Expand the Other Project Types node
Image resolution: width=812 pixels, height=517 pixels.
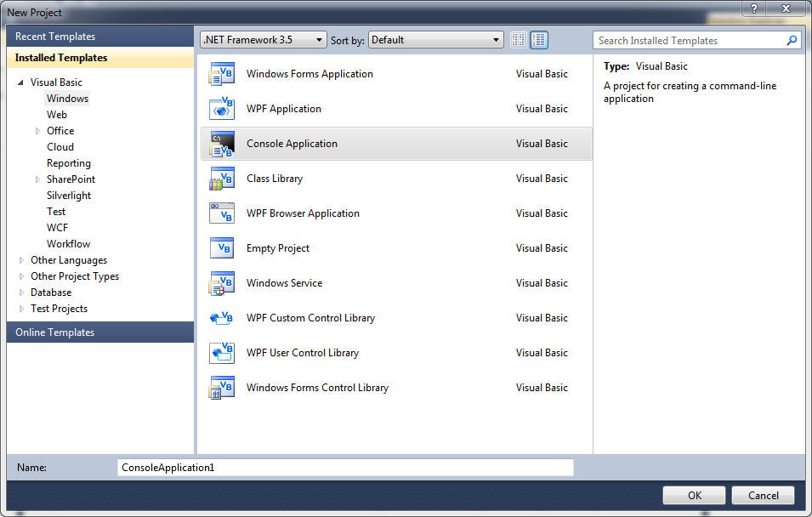[21, 276]
